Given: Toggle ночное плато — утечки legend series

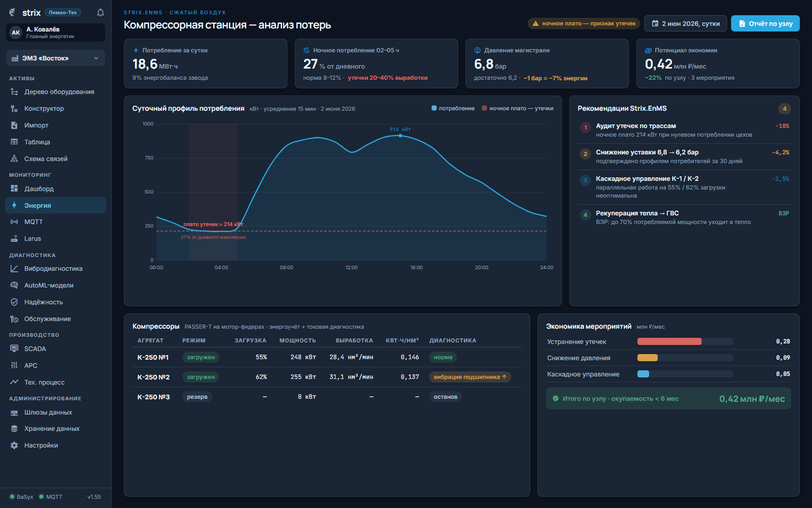Looking at the screenshot, I should pos(518,108).
